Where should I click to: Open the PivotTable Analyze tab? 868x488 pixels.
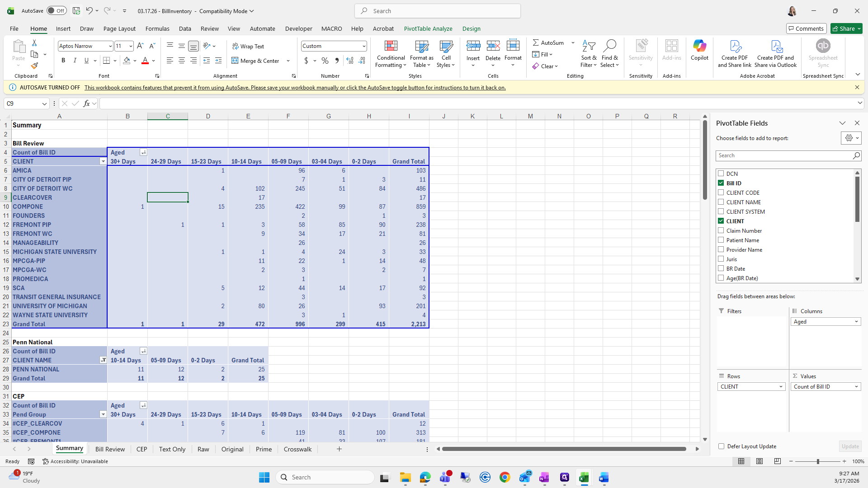point(428,28)
